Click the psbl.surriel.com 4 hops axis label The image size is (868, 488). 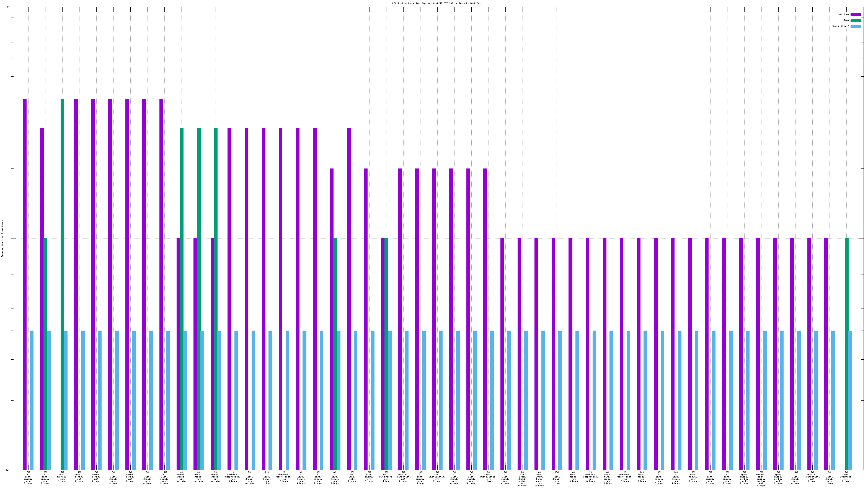pos(62,477)
